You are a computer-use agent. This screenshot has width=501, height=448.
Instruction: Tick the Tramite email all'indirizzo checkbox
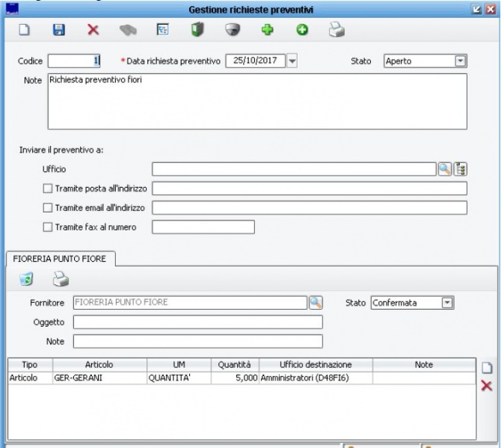(x=48, y=208)
